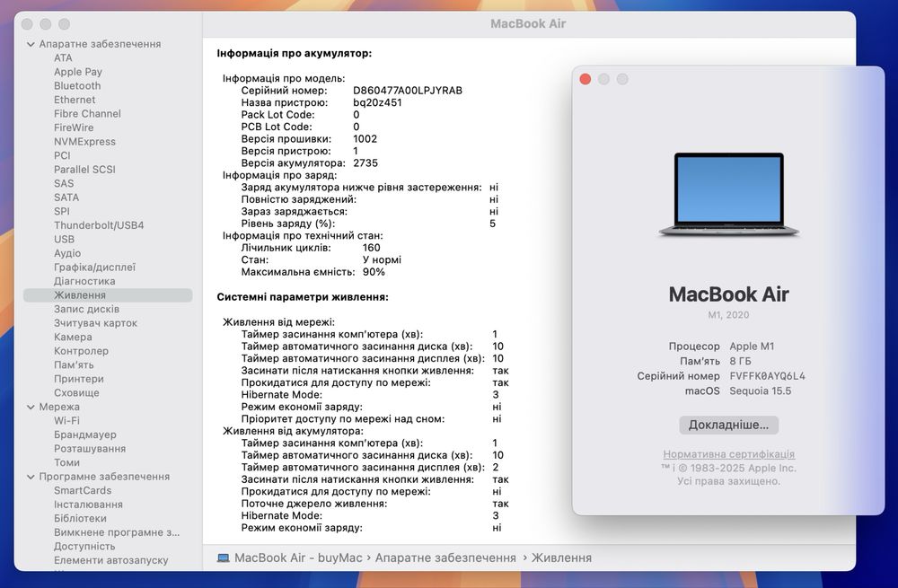898x588 pixels.
Task: Click Апаратне забезпечення in the path bar
Action: pyautogui.click(x=445, y=557)
